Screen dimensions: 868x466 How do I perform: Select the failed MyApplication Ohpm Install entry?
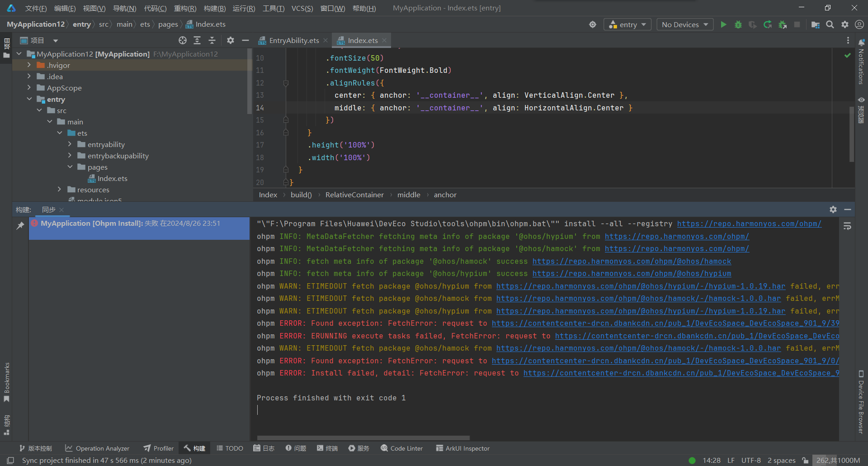coord(139,228)
